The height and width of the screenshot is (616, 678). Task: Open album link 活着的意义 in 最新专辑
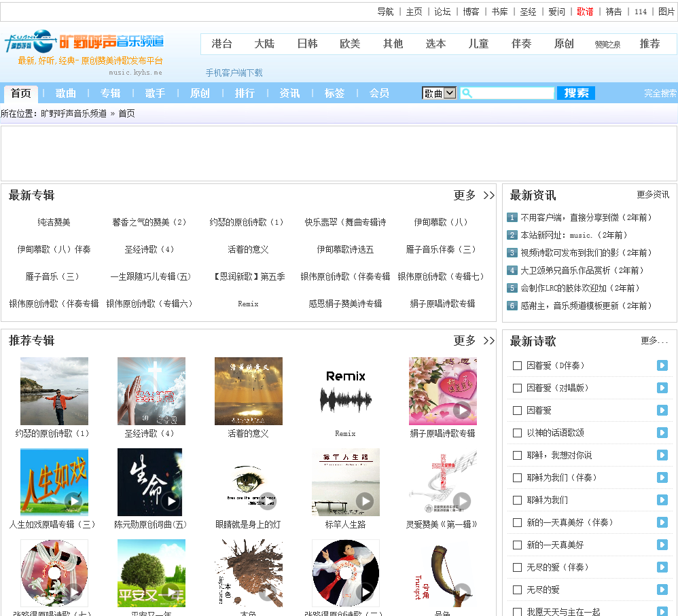click(x=248, y=249)
